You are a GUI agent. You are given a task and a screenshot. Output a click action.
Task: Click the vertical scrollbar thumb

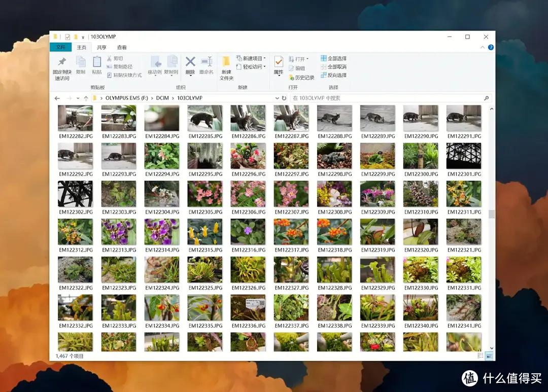coord(491,214)
